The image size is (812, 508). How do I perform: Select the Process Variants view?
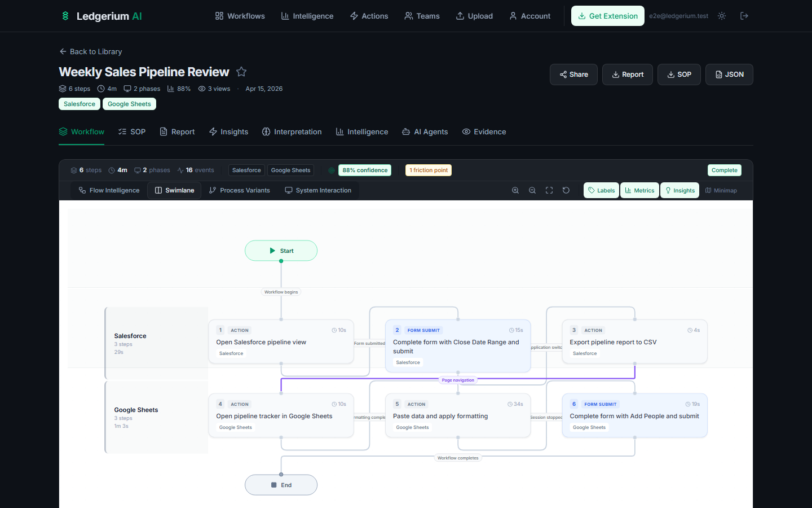239,191
